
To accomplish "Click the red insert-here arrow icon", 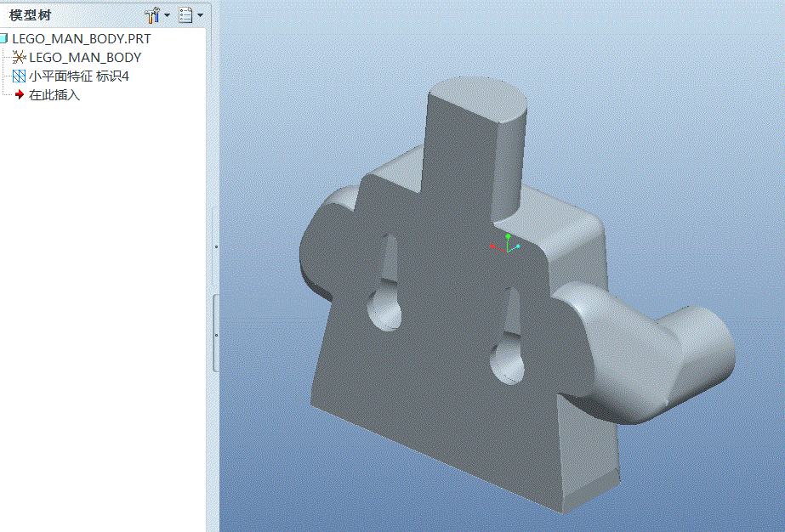I will pos(20,94).
